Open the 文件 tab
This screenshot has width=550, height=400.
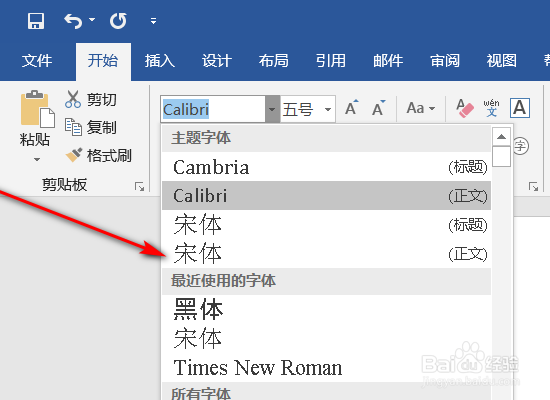[37, 61]
